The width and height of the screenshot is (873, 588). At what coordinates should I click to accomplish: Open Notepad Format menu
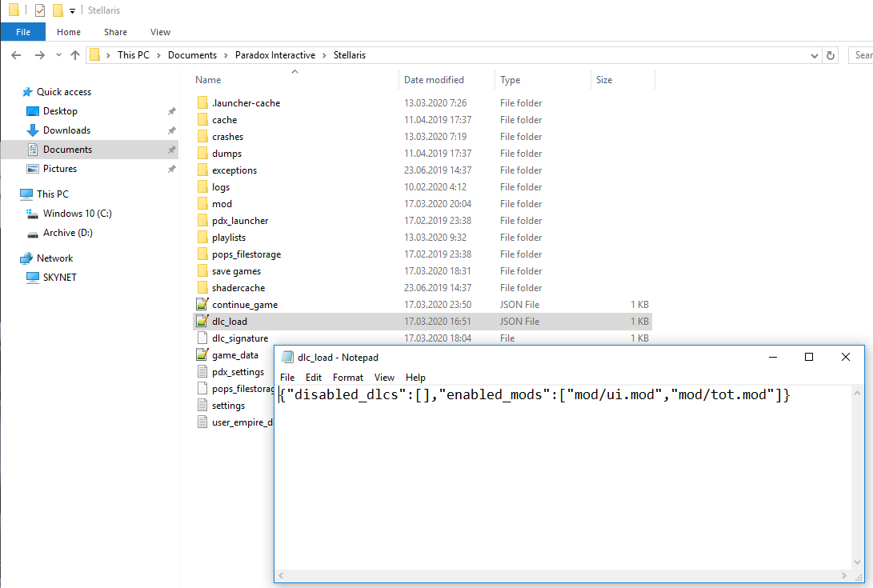[348, 378]
